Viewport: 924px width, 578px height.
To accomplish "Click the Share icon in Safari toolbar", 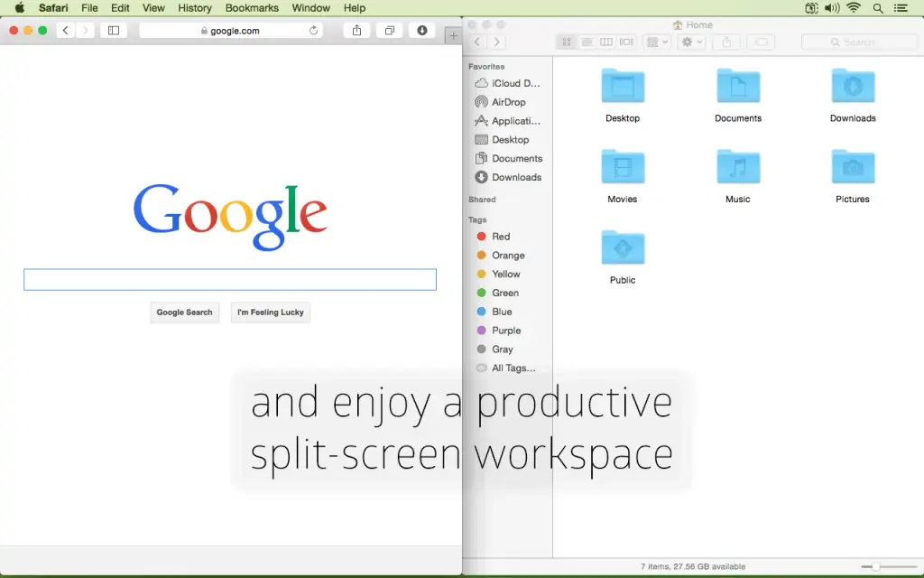I will [356, 30].
